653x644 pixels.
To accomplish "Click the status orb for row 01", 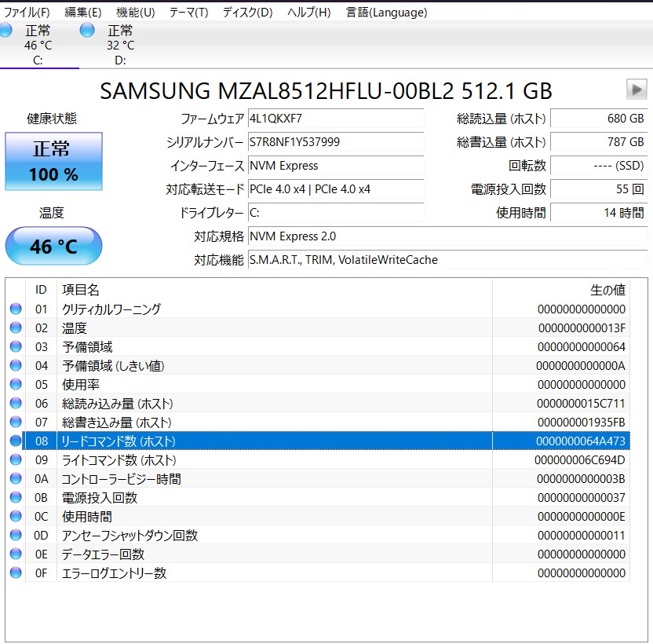I will click(x=16, y=309).
